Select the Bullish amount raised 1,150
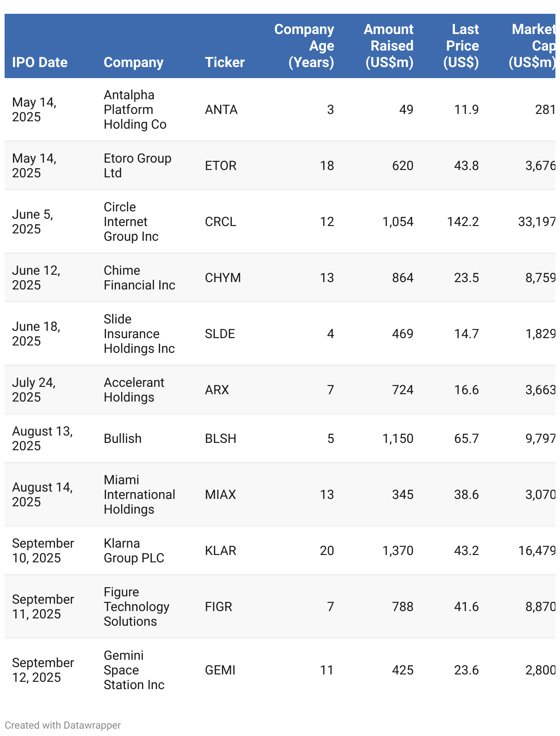The image size is (560, 736). [x=398, y=439]
